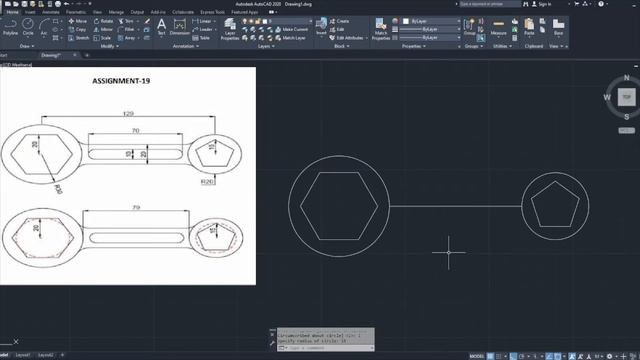Open the Insert ribbon tab
Screen dimensions: 640x360
pos(30,12)
